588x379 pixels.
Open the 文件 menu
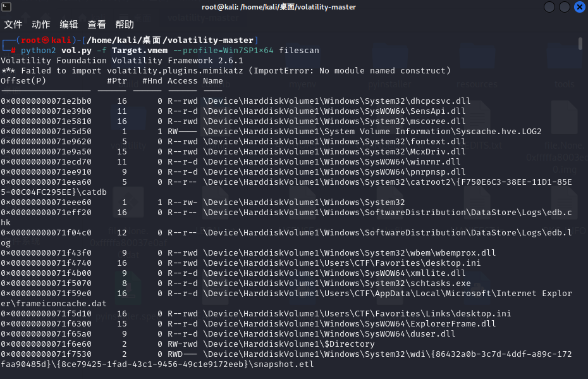pyautogui.click(x=13, y=25)
